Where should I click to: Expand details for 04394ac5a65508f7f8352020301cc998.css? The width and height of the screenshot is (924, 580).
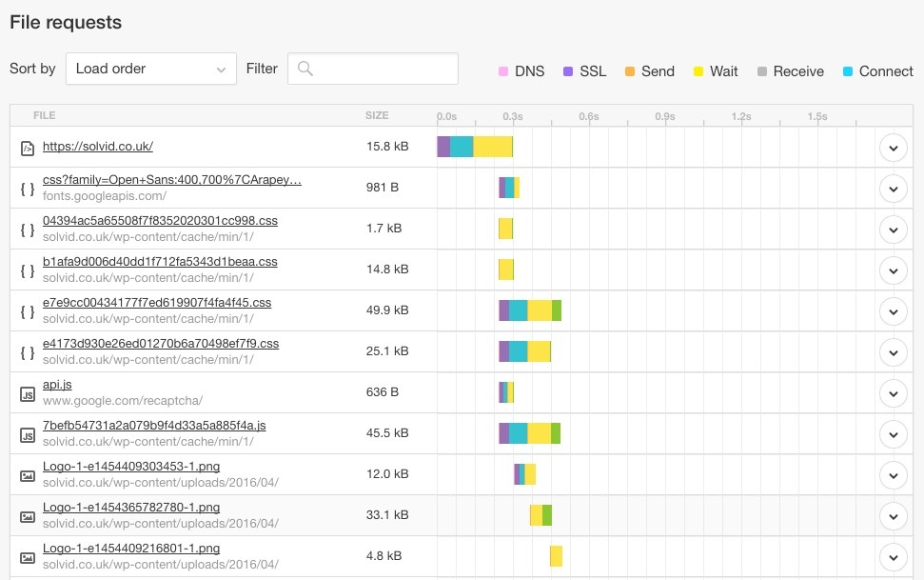(x=894, y=230)
